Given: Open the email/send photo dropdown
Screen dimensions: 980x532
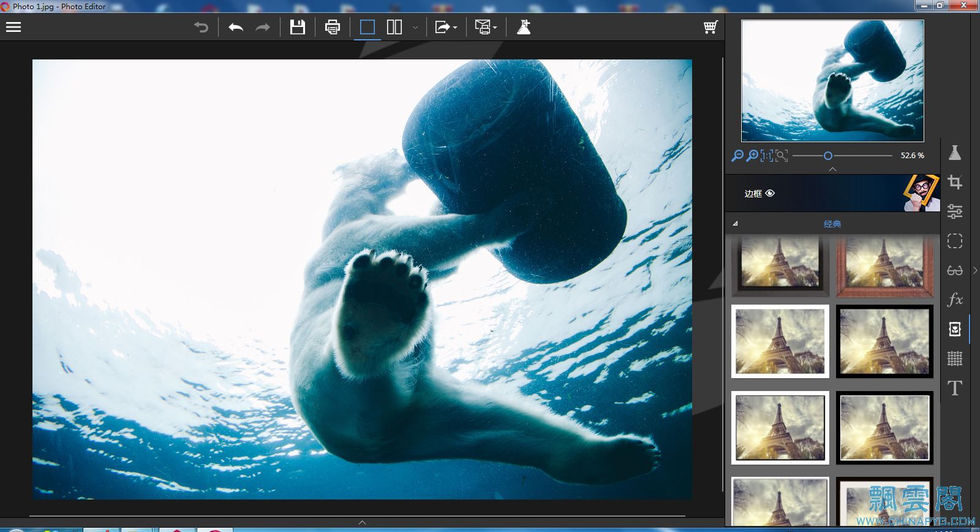Looking at the screenshot, I should pos(486,27).
